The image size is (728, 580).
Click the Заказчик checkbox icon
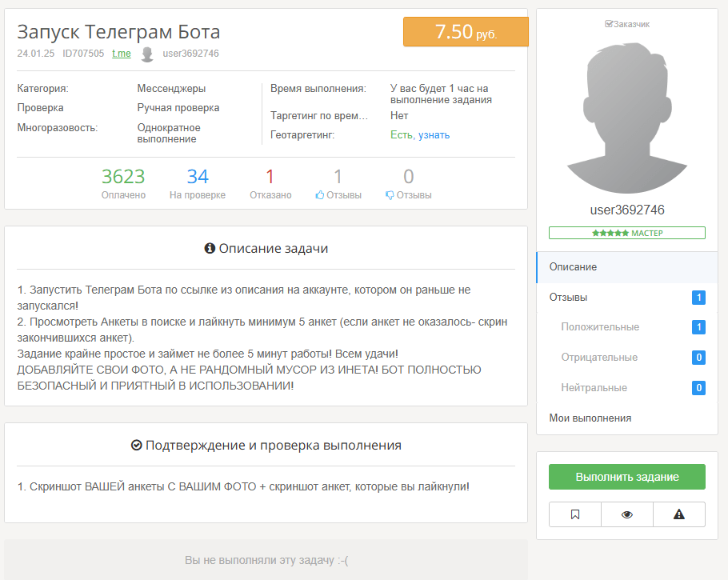pos(608,24)
